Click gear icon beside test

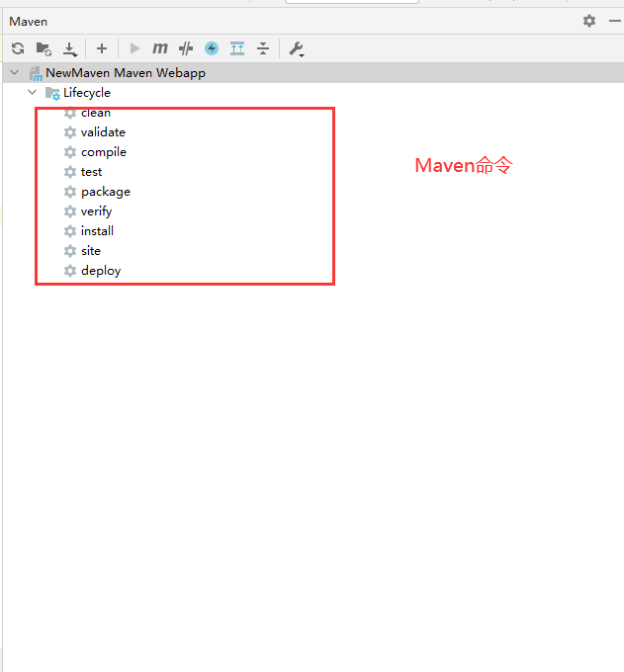click(x=70, y=172)
